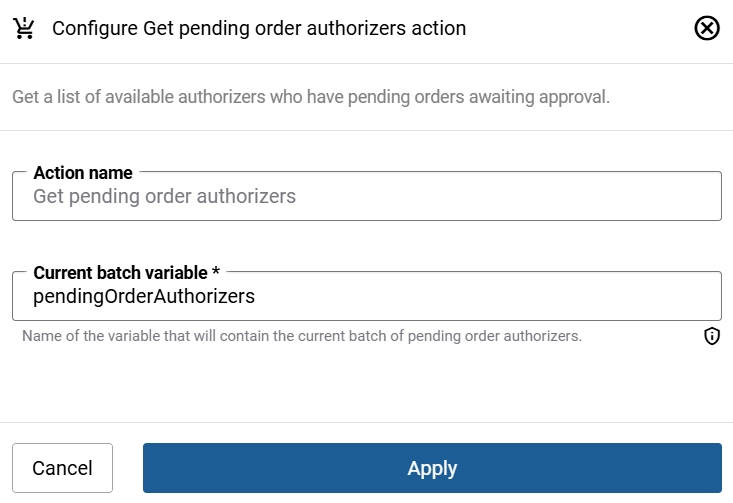Click the pendingOrderAuthorizers value text

pyautogui.click(x=144, y=296)
